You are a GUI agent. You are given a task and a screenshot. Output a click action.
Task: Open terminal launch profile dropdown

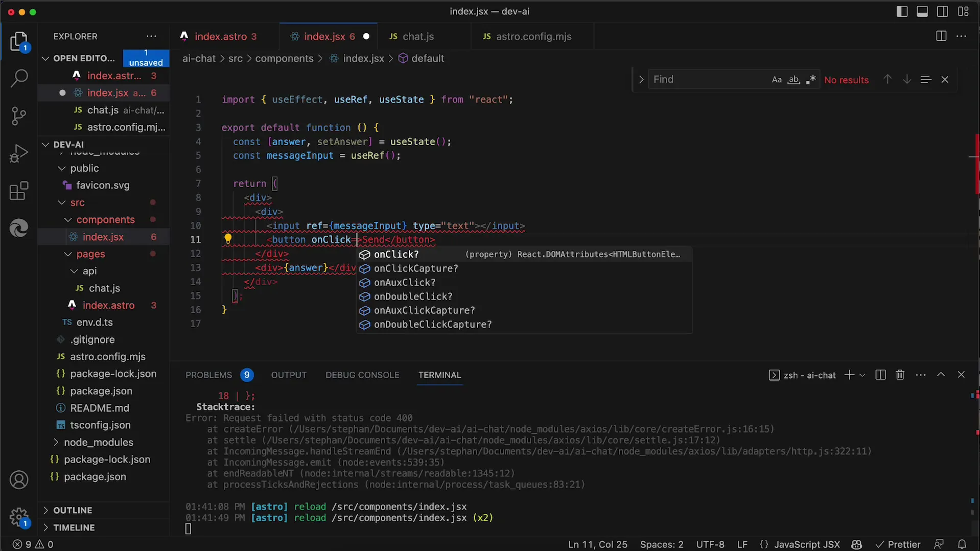(x=862, y=375)
